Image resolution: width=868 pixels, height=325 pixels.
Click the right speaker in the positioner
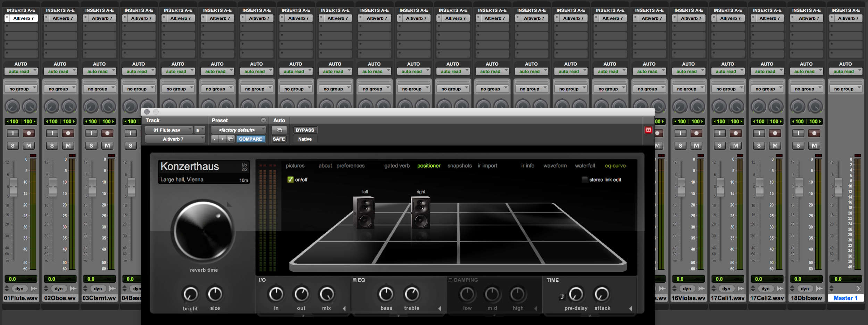point(420,212)
